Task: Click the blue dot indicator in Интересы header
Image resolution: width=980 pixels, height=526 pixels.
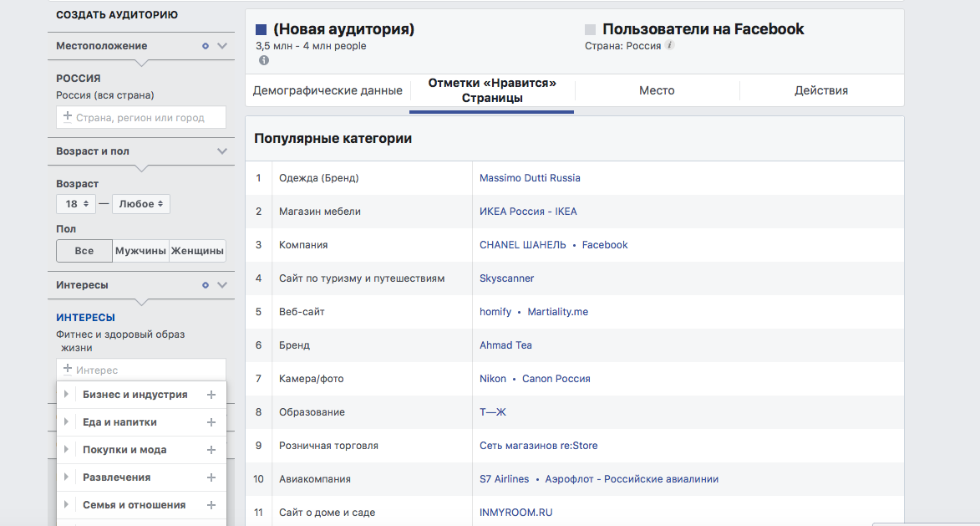Action: (x=205, y=284)
